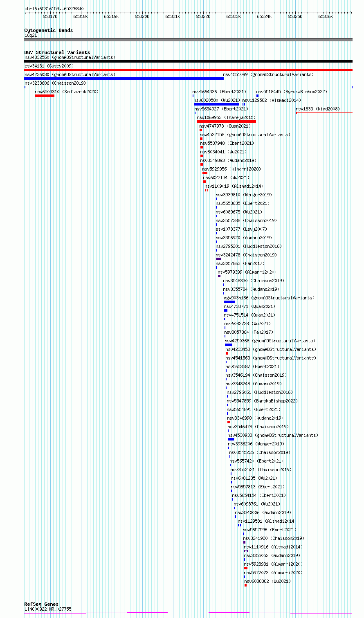The image size is (364, 618).
Task: Open variant nsv6082738 (Wu2021)
Action: coord(248,324)
